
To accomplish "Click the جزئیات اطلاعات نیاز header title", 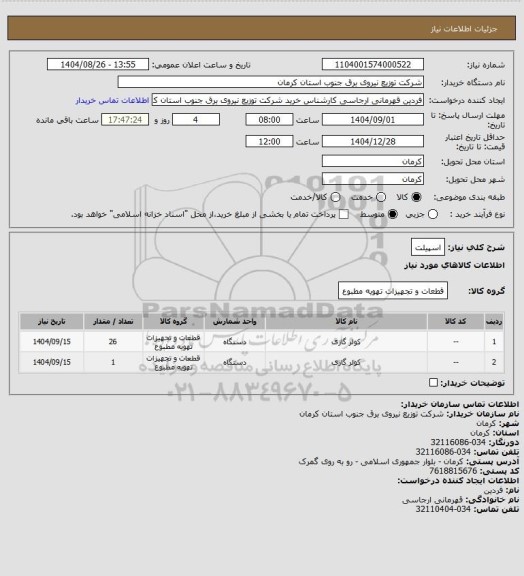I will click(464, 29).
